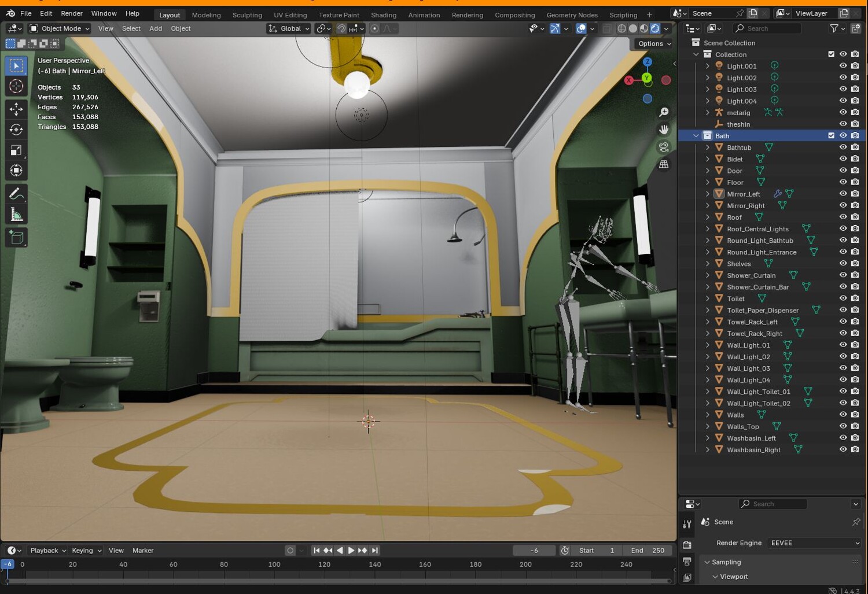Open the File menu

click(26, 13)
